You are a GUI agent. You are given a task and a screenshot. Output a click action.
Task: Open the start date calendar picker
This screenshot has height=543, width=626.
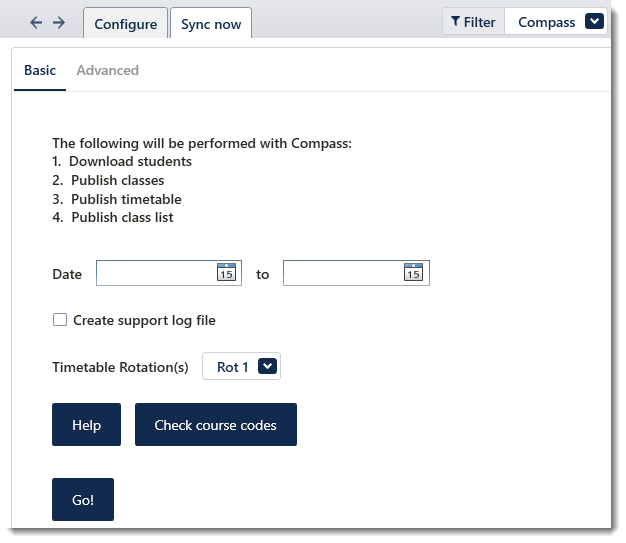(226, 272)
